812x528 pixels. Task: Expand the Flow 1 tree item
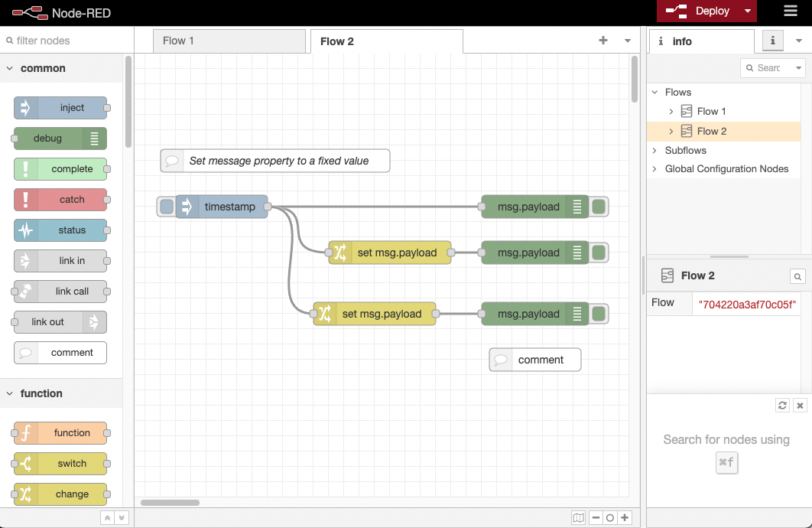coord(671,112)
